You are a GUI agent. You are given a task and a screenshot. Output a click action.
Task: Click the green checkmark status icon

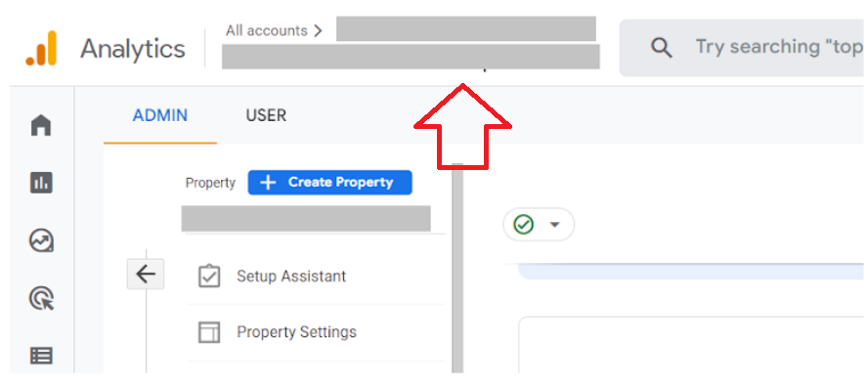pyautogui.click(x=523, y=225)
